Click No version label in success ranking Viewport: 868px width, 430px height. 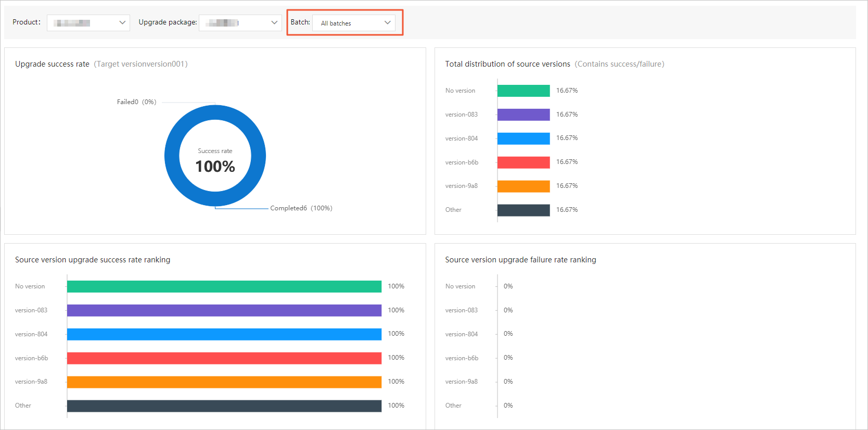click(x=30, y=286)
